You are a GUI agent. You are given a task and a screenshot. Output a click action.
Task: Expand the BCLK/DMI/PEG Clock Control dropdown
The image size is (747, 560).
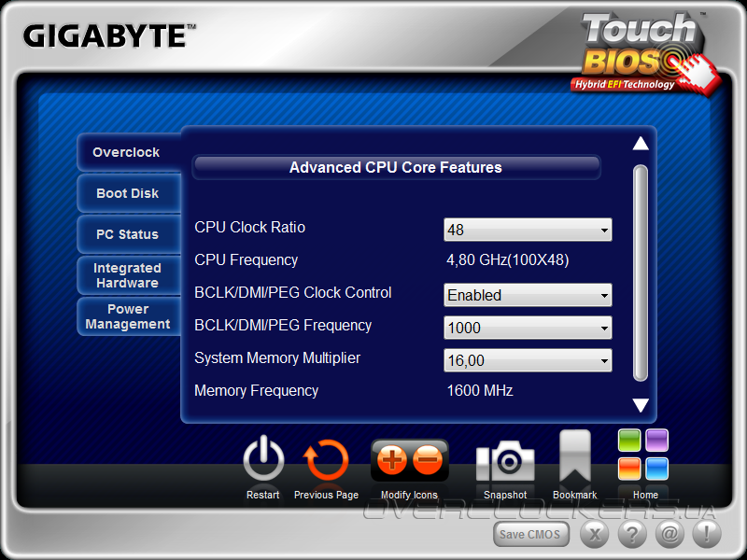click(528, 295)
